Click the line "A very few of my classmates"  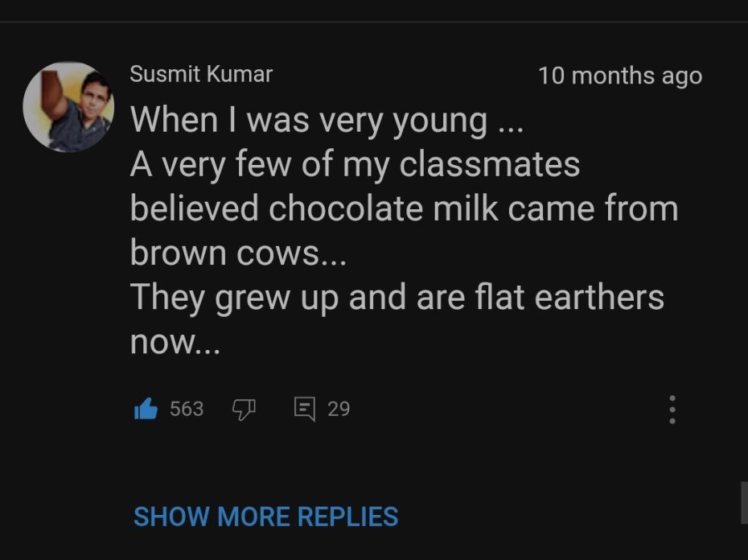click(355, 165)
